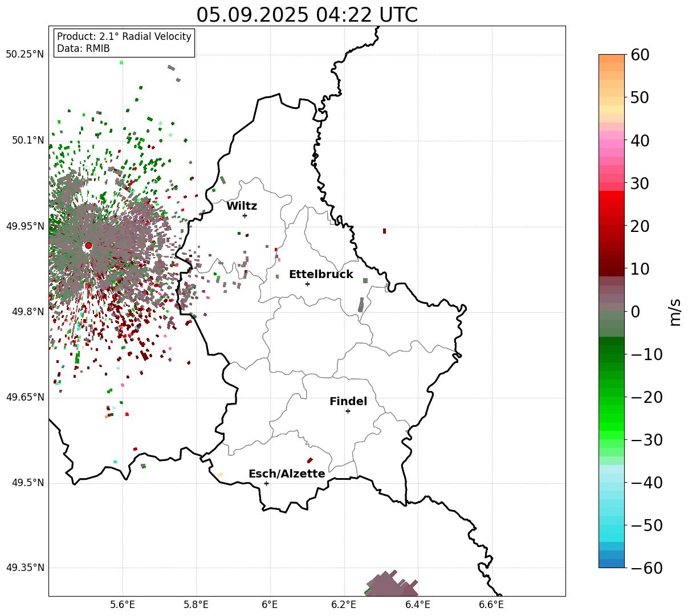This screenshot has width=688, height=616.
Task: Click the 49.35°N latitude label
Action: pos(25,568)
